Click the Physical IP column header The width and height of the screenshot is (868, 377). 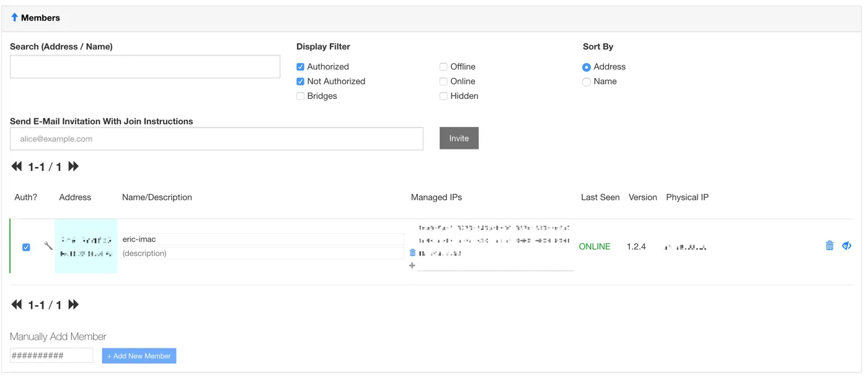pos(687,197)
